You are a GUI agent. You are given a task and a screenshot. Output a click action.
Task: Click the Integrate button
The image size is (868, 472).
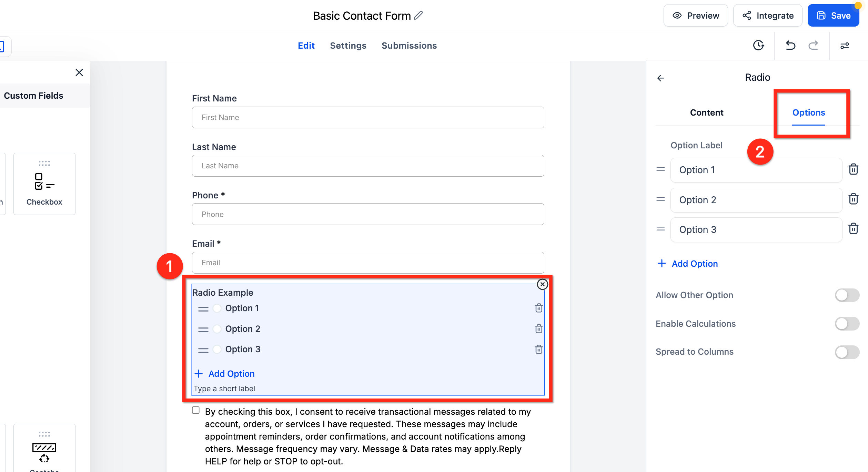click(768, 16)
